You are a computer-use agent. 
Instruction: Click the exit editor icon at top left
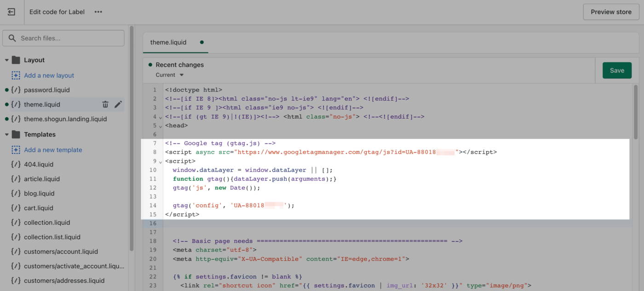point(11,12)
